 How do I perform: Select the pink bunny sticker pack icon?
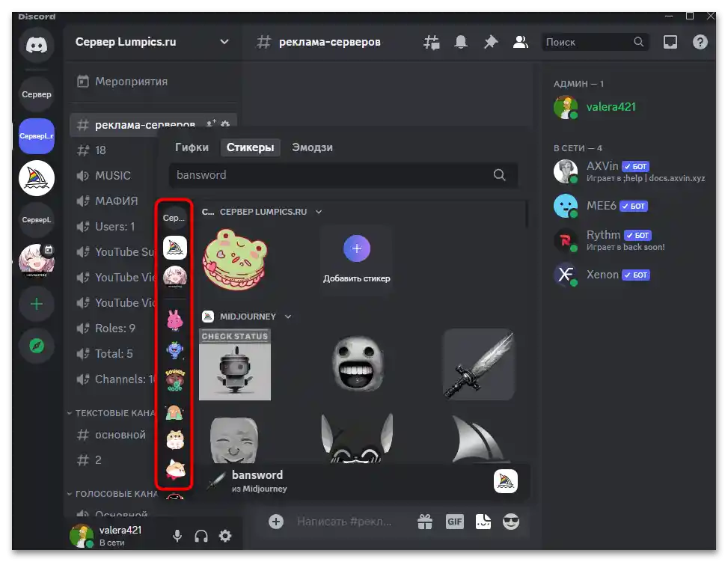pos(174,320)
